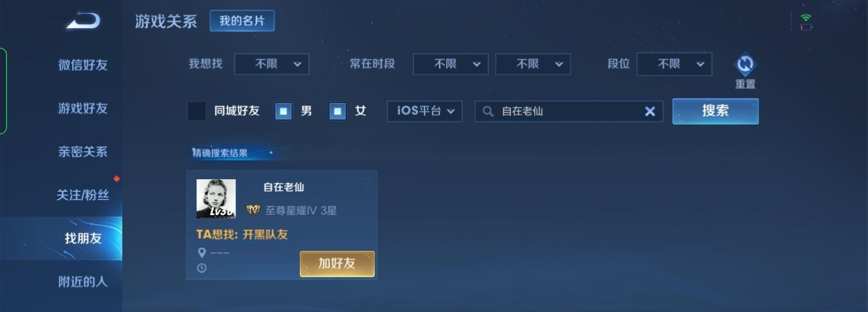This screenshot has width=868, height=312.
Task: Click 加好友 to add friend
Action: pyautogui.click(x=337, y=264)
